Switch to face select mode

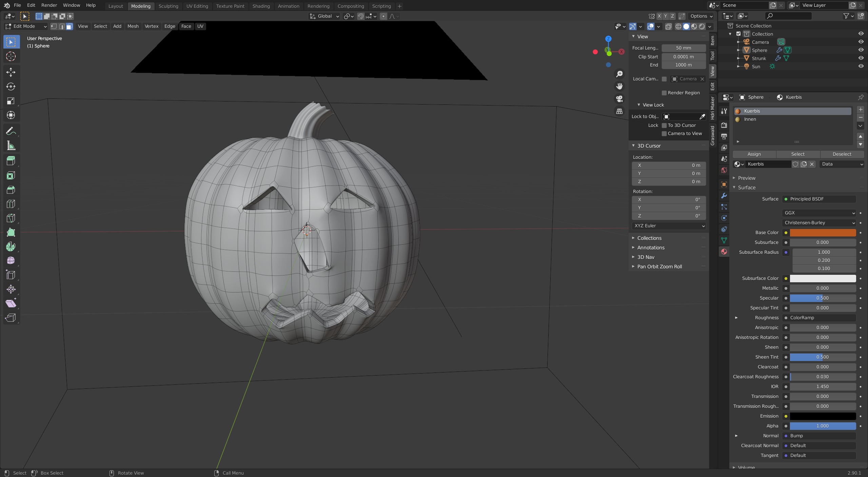point(70,26)
